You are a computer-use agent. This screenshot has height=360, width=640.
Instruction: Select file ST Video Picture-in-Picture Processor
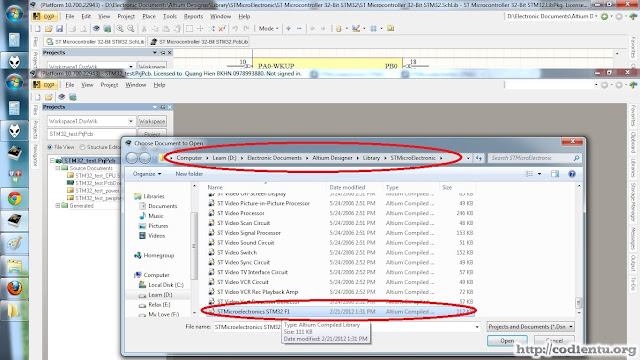[263, 203]
